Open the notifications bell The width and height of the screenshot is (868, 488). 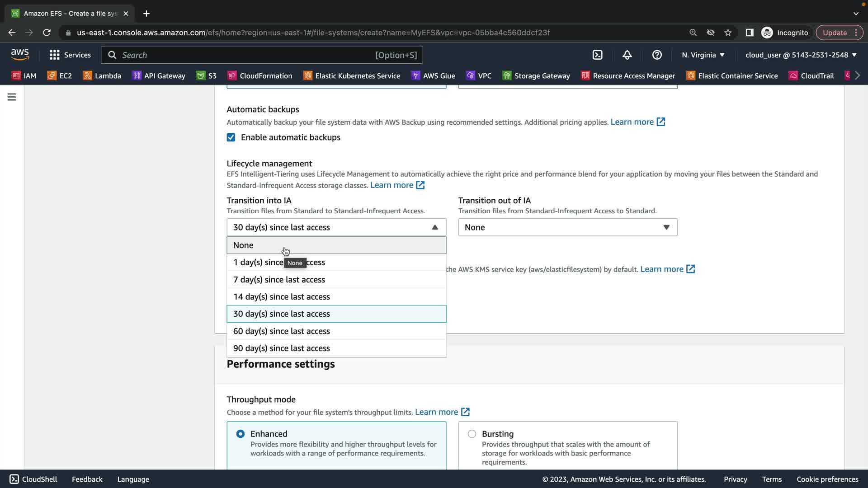click(x=627, y=55)
